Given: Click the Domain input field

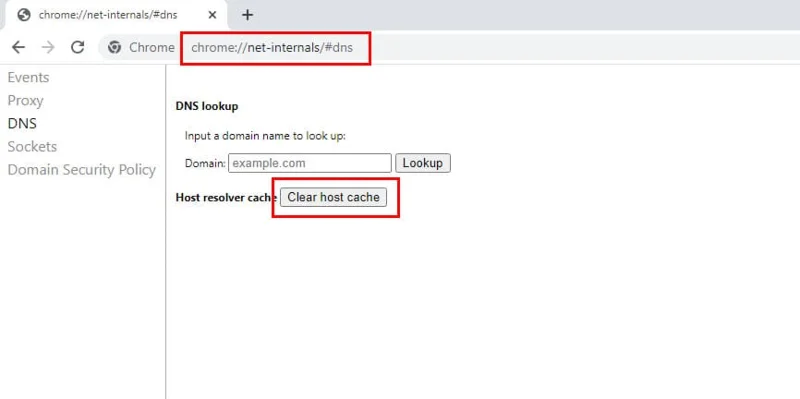Looking at the screenshot, I should [x=310, y=163].
